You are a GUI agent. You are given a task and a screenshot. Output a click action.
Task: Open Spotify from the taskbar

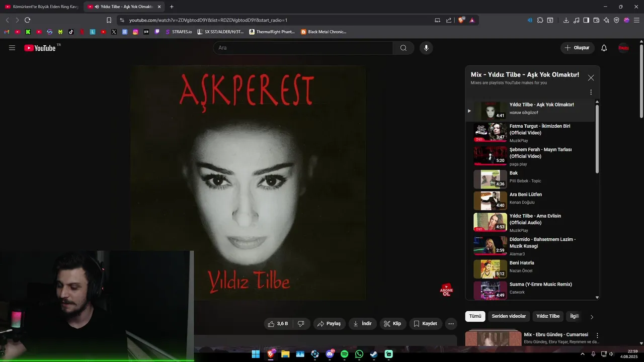click(344, 354)
